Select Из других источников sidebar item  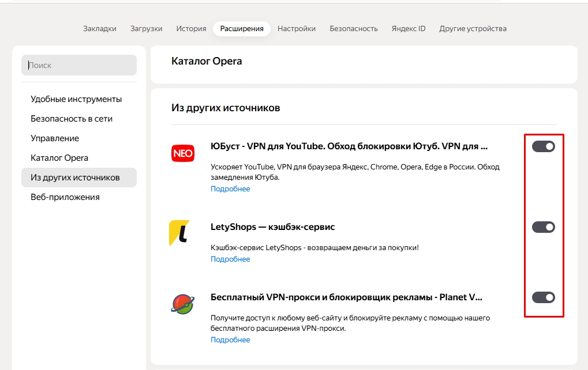click(x=79, y=178)
